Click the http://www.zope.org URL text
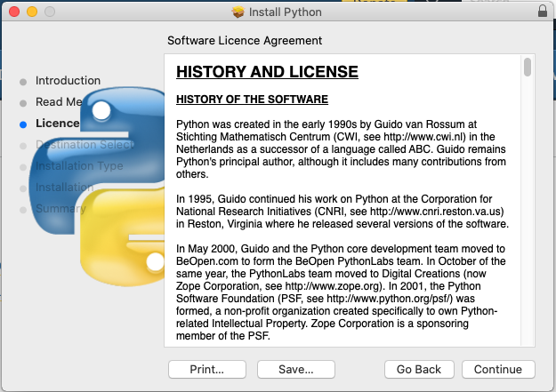 coord(334,286)
